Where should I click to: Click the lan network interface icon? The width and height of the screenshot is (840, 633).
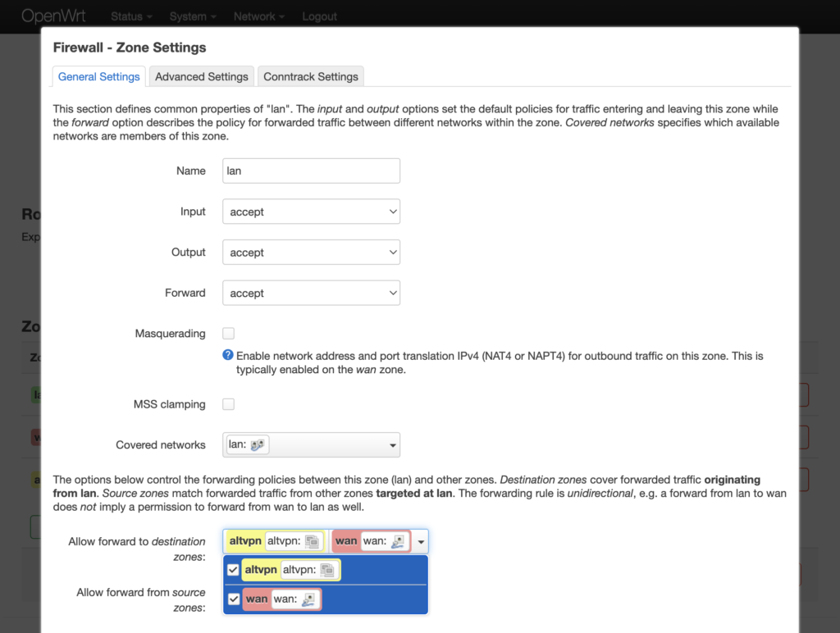[x=257, y=445]
